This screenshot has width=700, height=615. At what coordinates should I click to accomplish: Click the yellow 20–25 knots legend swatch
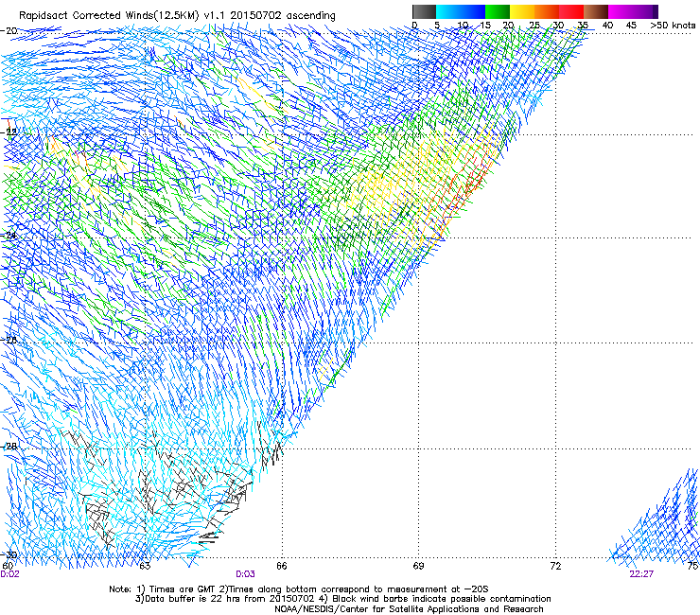click(522, 11)
